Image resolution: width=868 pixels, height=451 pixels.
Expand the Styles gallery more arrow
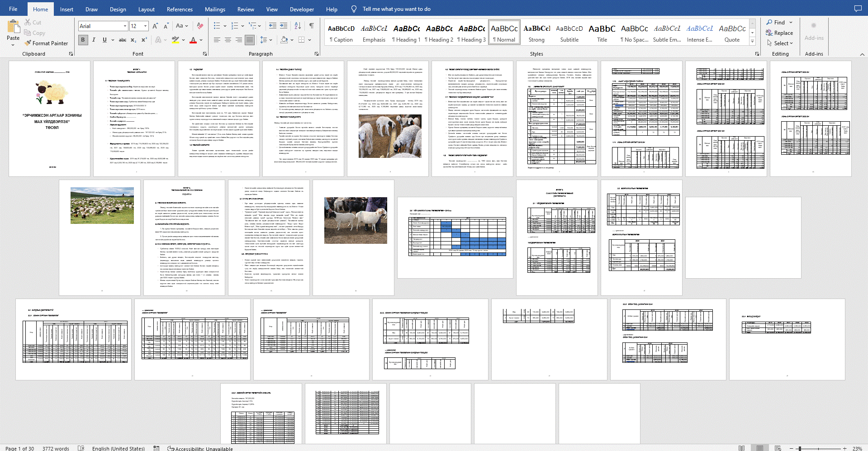pyautogui.click(x=753, y=41)
